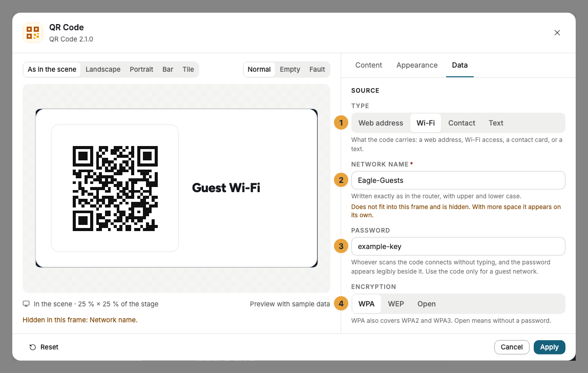Set source type to Wi-Fi
The width and height of the screenshot is (588, 373).
(426, 123)
